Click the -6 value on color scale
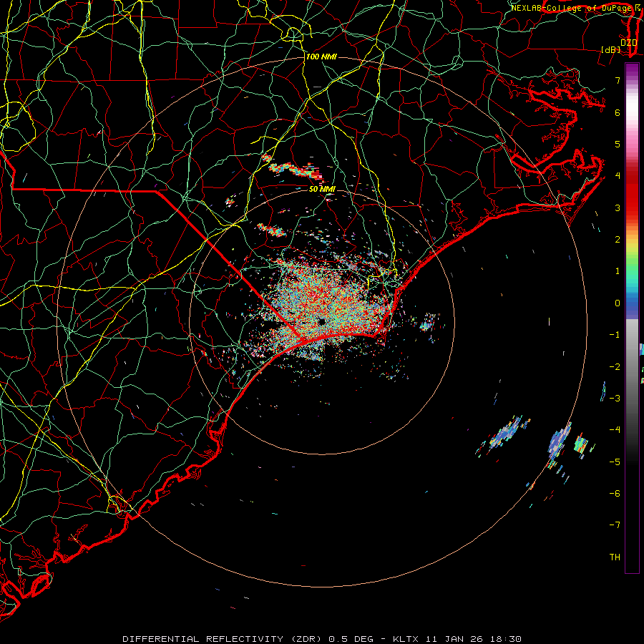 [615, 494]
